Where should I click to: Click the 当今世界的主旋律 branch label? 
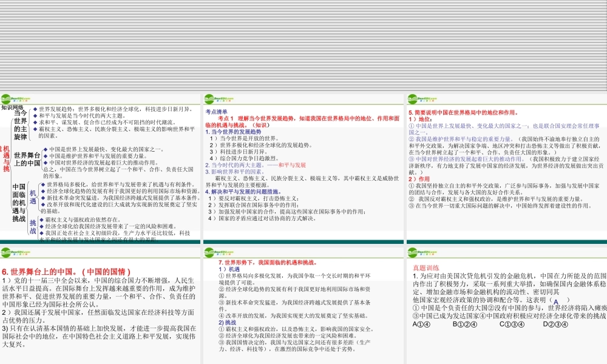[x=21, y=125]
